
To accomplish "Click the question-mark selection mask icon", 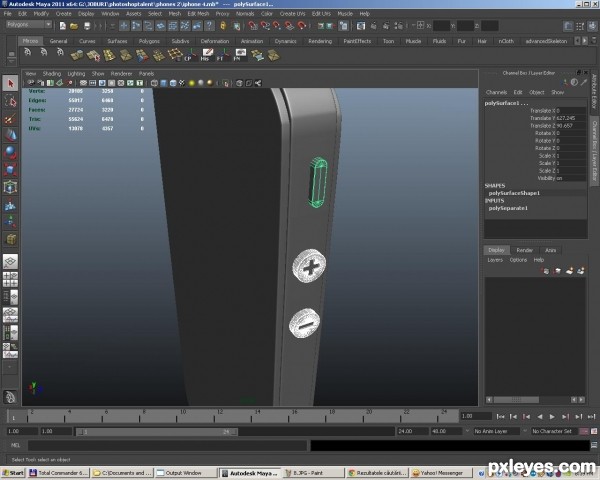I will pyautogui.click(x=209, y=26).
